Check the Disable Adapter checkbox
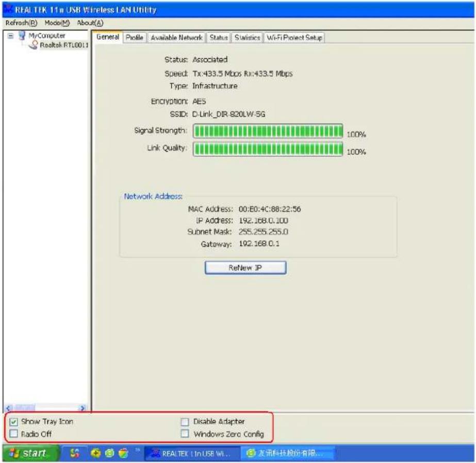The height and width of the screenshot is (463, 476). pyautogui.click(x=185, y=422)
